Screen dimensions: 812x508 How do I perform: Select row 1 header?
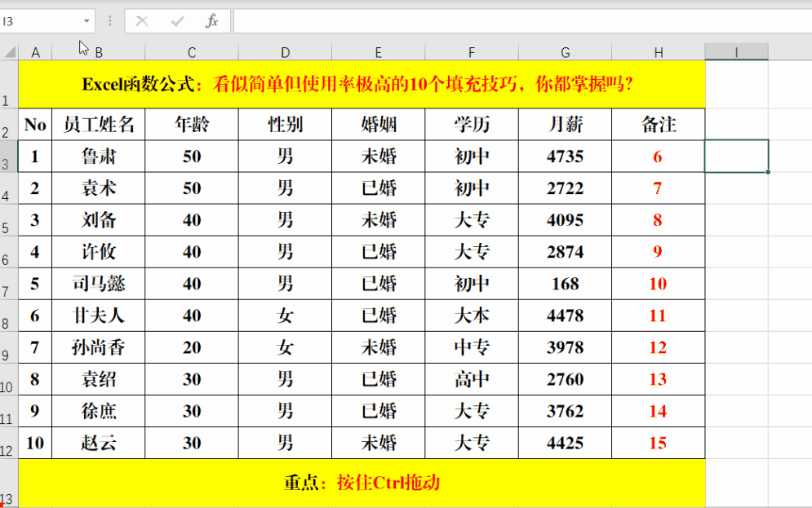pos(9,84)
